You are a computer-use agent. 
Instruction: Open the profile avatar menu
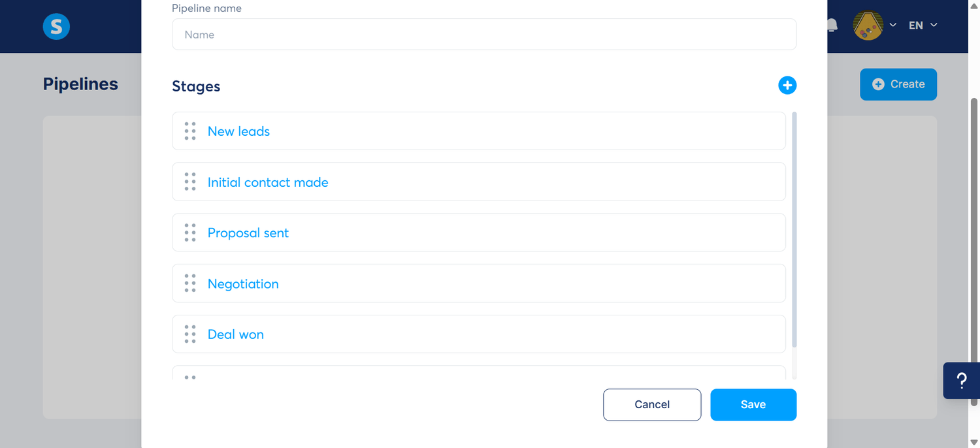tap(870, 25)
